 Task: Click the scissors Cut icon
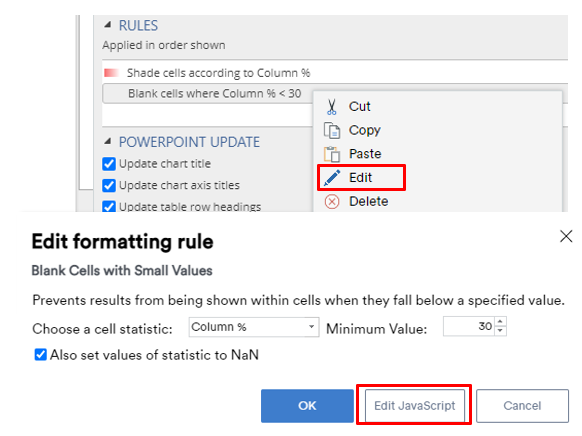tap(331, 106)
